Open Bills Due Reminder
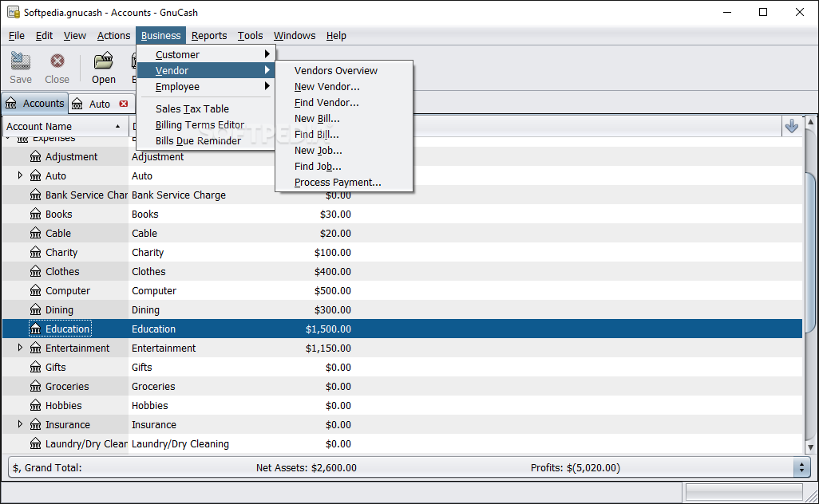The height and width of the screenshot is (504, 819). 206,141
